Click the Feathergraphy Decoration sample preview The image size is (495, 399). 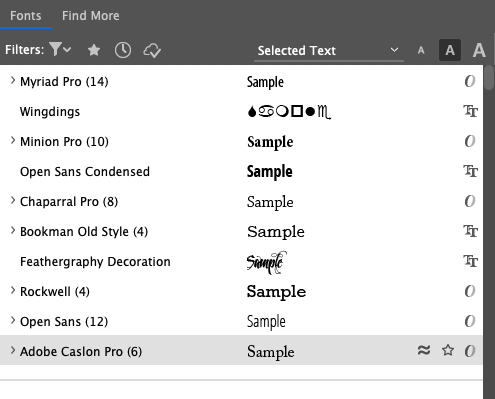pyautogui.click(x=267, y=262)
